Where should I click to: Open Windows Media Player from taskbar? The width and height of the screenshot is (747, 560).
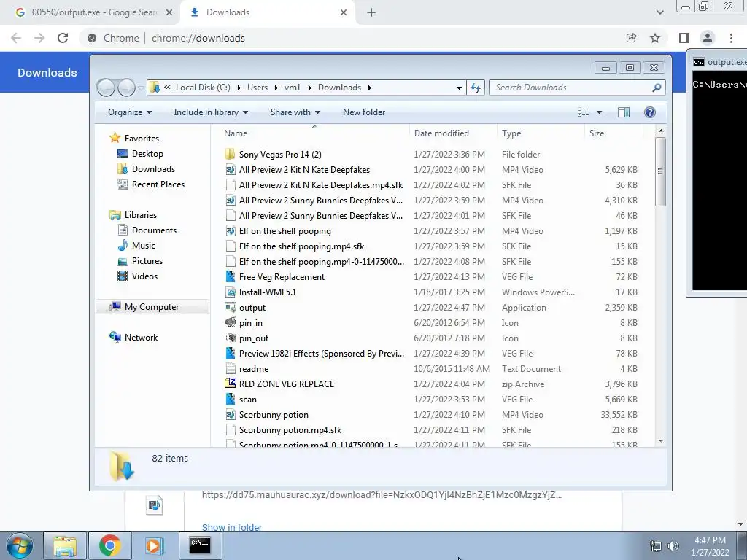(x=154, y=545)
